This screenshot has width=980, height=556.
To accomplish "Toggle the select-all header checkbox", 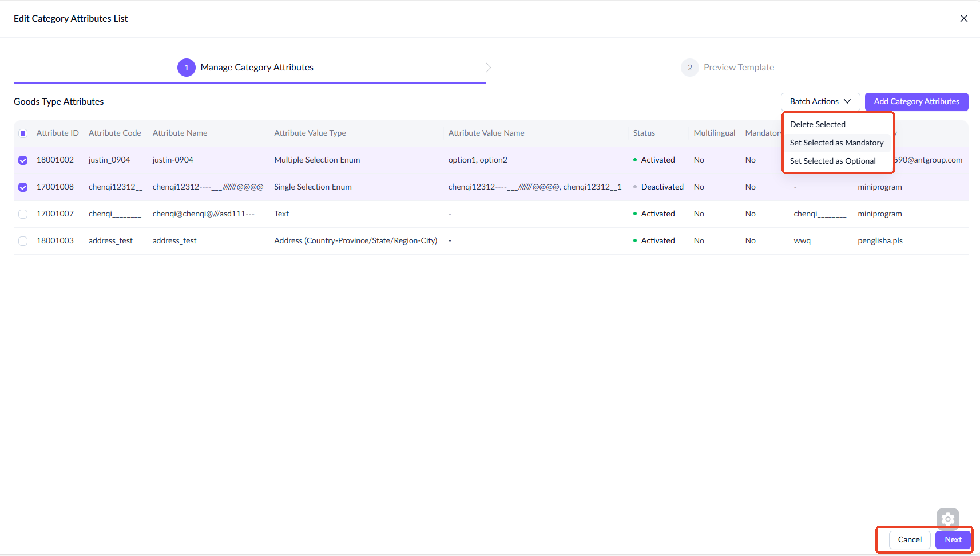I will coord(23,133).
